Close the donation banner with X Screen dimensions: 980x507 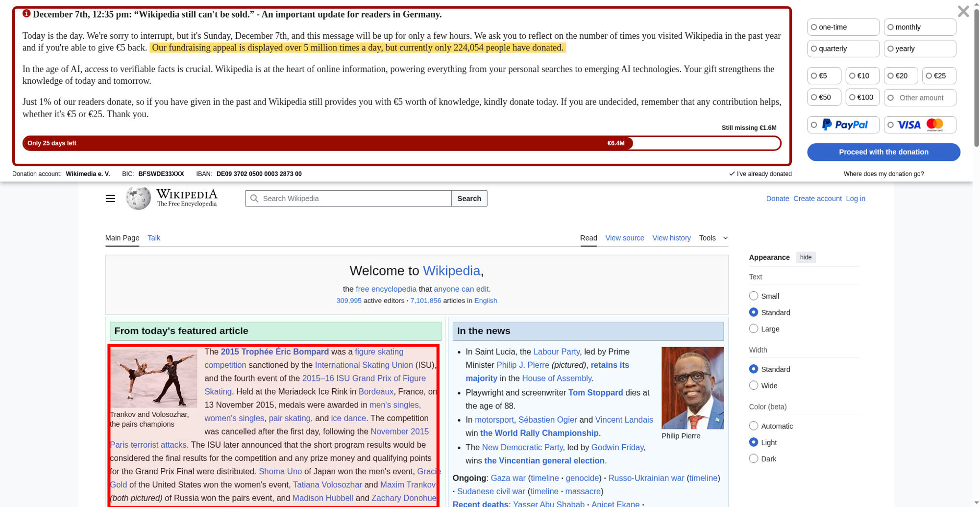[963, 11]
